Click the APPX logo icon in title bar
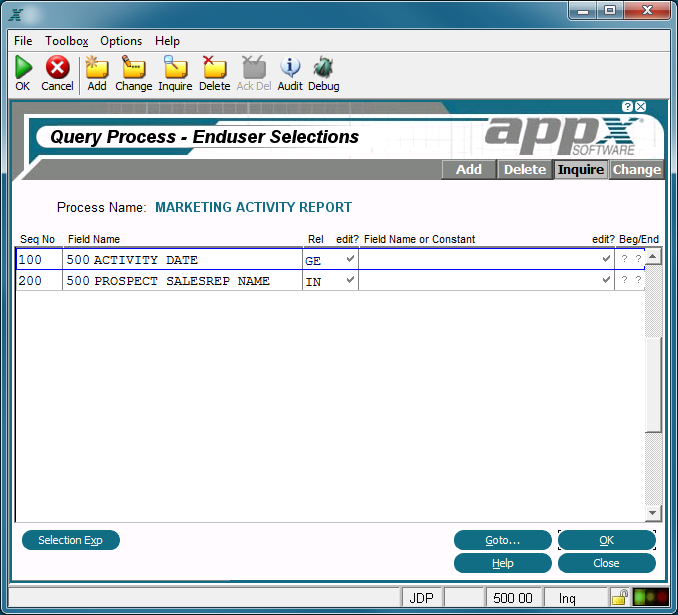 pos(16,14)
